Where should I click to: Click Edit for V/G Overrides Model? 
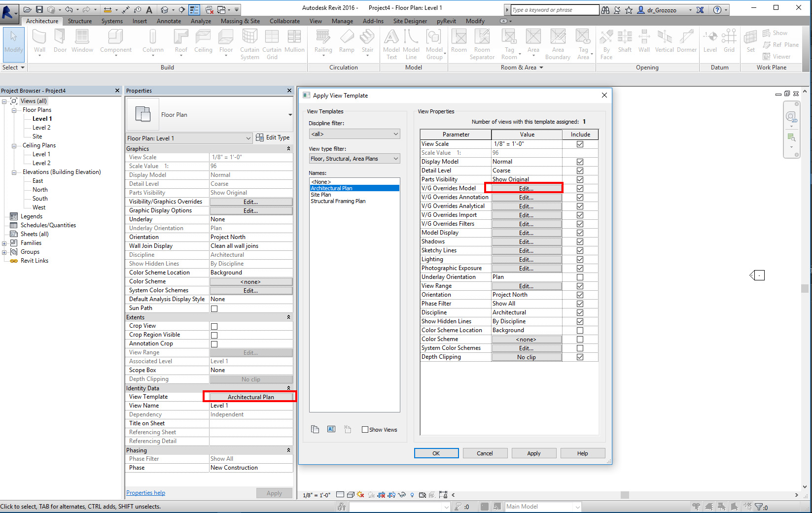point(526,188)
